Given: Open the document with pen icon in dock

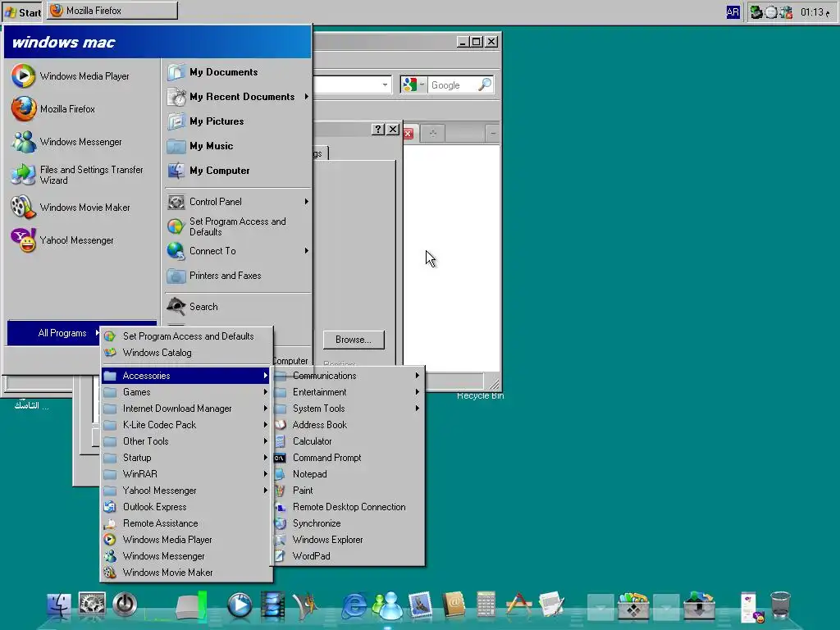Looking at the screenshot, I should click(x=551, y=606).
